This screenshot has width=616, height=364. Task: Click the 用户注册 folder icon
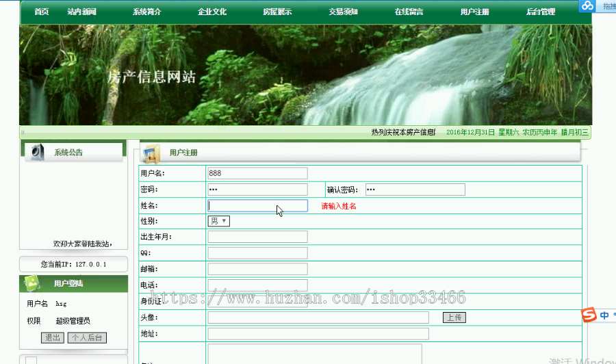[x=152, y=153]
